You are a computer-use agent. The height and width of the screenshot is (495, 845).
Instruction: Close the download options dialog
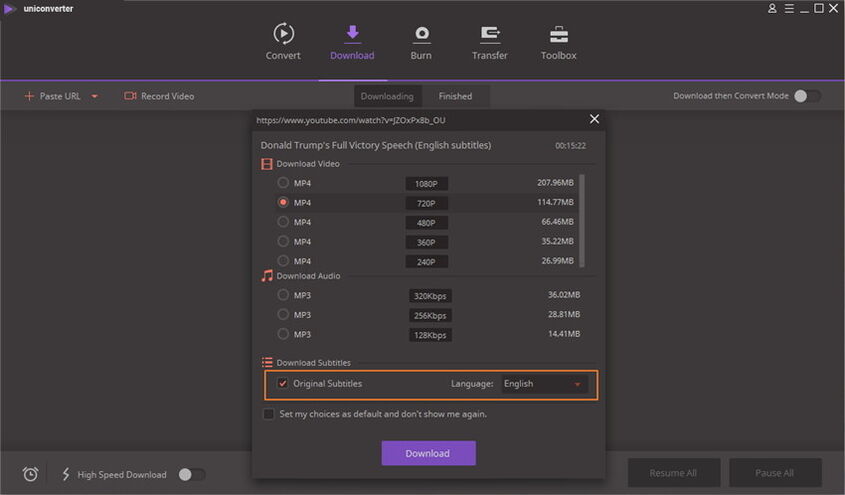pyautogui.click(x=594, y=119)
